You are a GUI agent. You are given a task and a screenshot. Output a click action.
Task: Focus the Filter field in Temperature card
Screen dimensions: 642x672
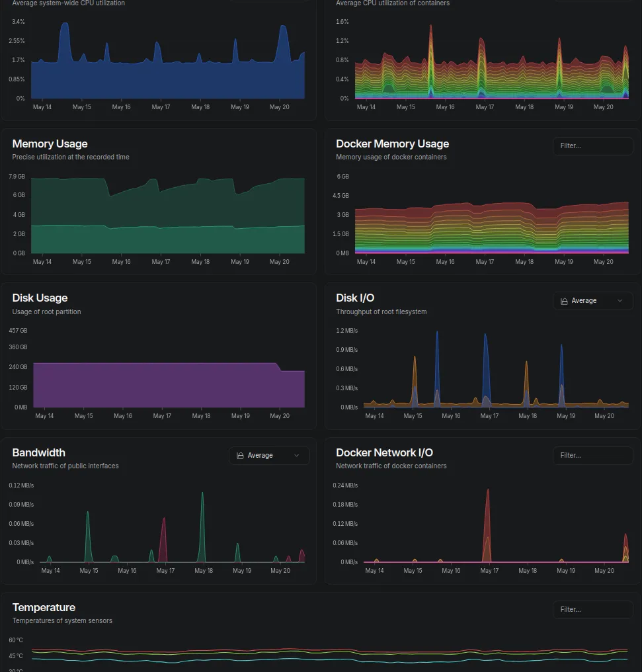pos(593,609)
